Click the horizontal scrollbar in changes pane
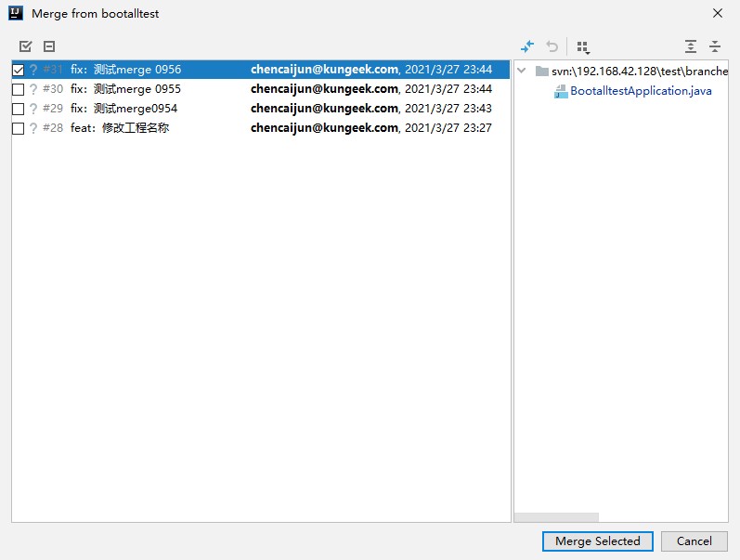Screen dimensions: 740x560 pos(557,517)
